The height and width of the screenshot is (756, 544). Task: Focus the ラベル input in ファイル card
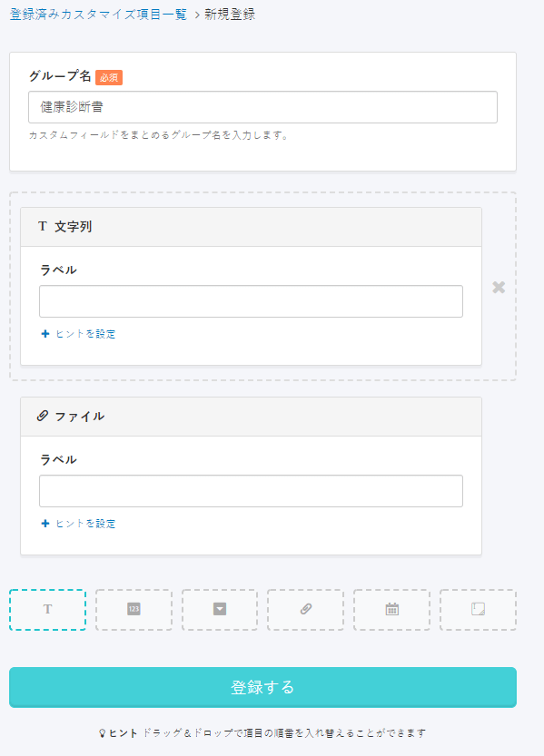tap(251, 491)
